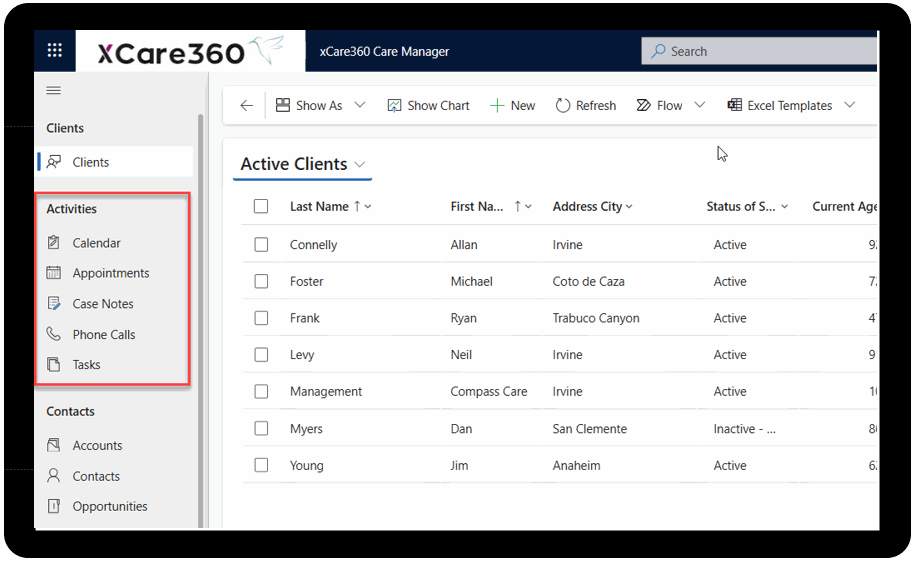Tick the select-all header checkbox
Screen dimensions: 915x564
tap(261, 206)
